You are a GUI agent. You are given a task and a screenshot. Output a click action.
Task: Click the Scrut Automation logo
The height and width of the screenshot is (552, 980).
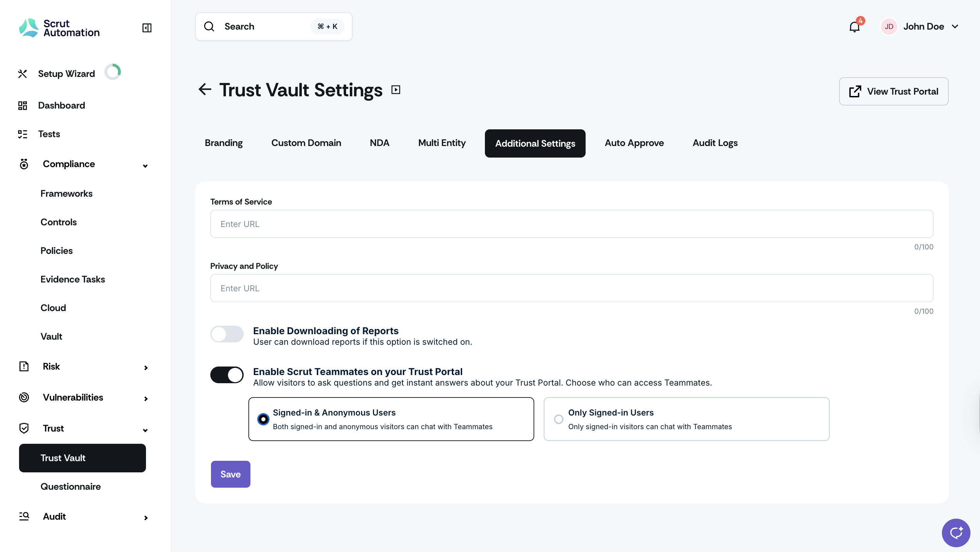(x=59, y=28)
